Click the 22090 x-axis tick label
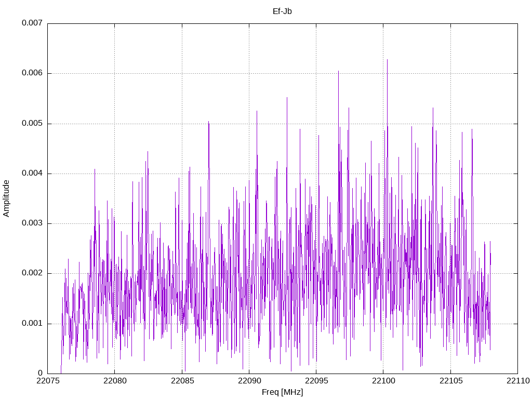The image size is (532, 399). coord(249,381)
